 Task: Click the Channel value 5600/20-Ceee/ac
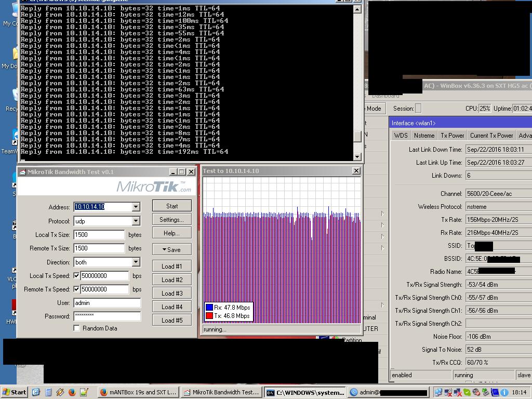[498, 194]
